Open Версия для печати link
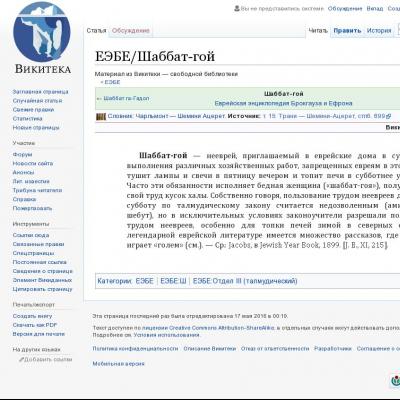The width and height of the screenshot is (400, 400). point(39,334)
